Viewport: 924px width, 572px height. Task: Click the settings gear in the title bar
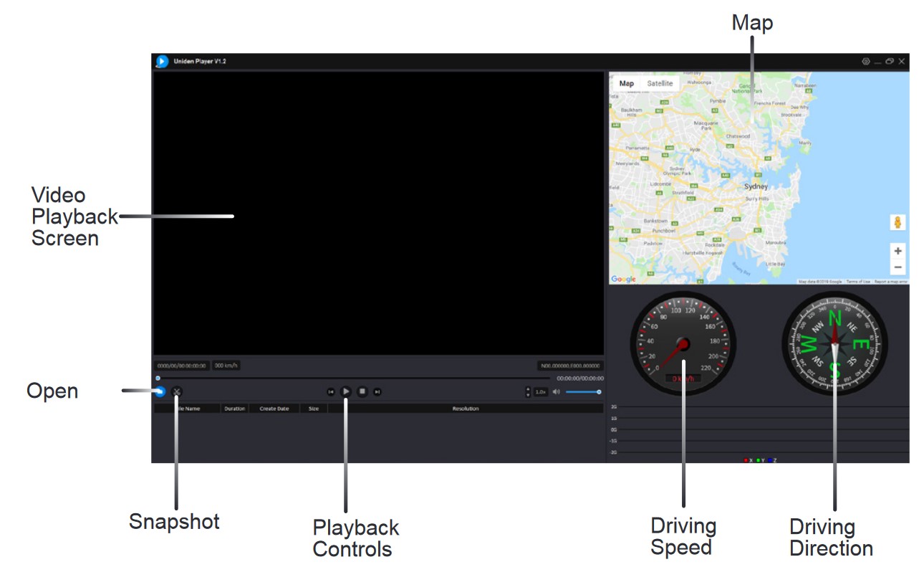coord(867,62)
